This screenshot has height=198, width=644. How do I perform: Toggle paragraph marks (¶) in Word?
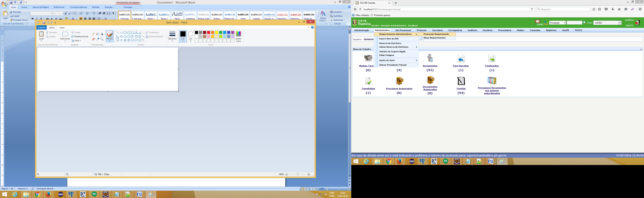[113, 14]
